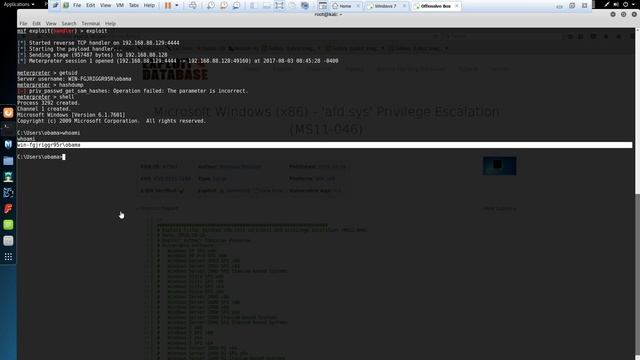This screenshot has height=360, width=640.
Task: Open the VMware File menu
Action: click(x=77, y=5)
